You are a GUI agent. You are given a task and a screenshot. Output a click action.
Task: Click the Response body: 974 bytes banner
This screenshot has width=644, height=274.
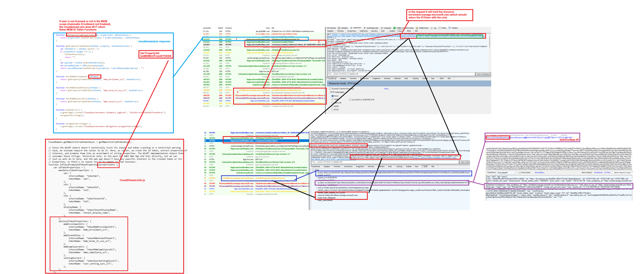click(409, 83)
